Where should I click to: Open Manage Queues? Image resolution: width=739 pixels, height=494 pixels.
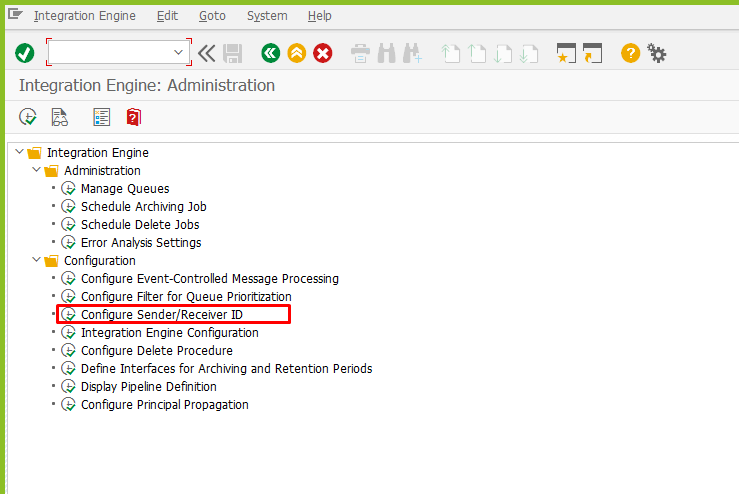tap(125, 189)
